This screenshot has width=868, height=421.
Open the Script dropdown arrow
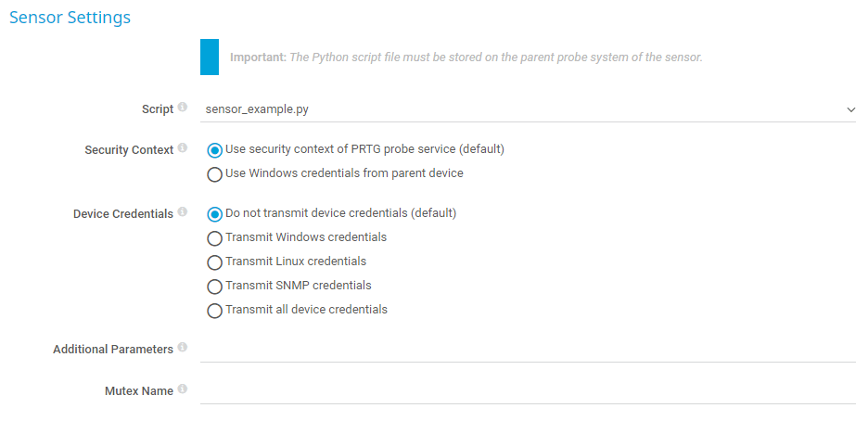pyautogui.click(x=850, y=109)
